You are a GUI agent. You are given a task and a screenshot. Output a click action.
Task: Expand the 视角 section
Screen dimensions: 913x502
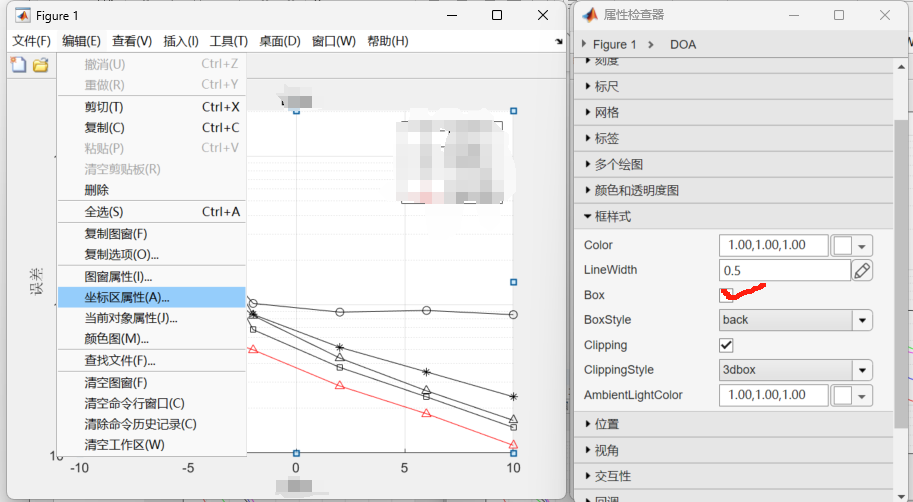click(x=733, y=450)
